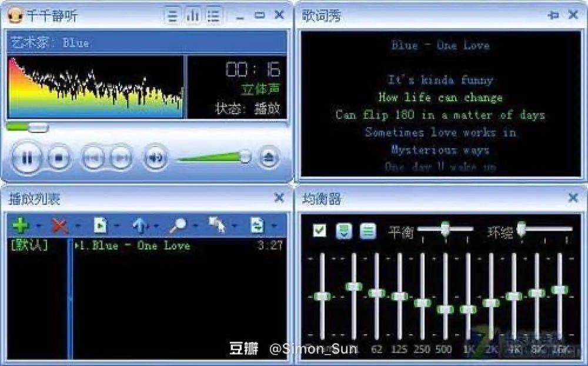Delete track using the red X icon

pos(61,225)
